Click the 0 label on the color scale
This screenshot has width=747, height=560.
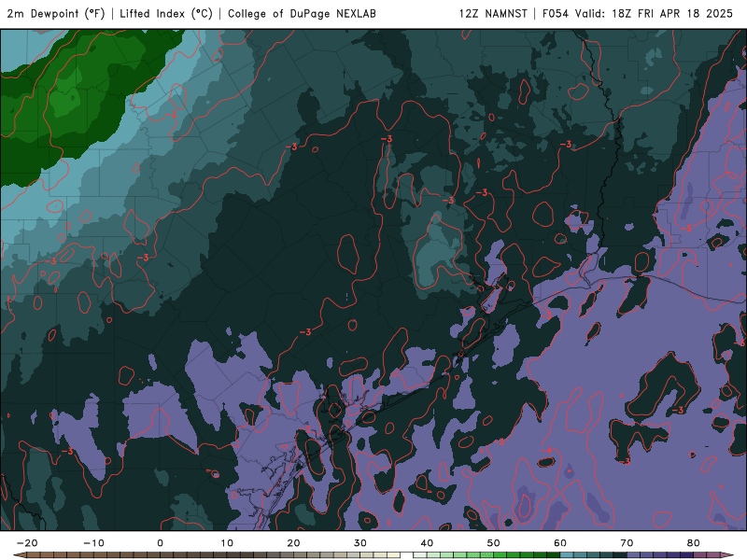(x=160, y=543)
